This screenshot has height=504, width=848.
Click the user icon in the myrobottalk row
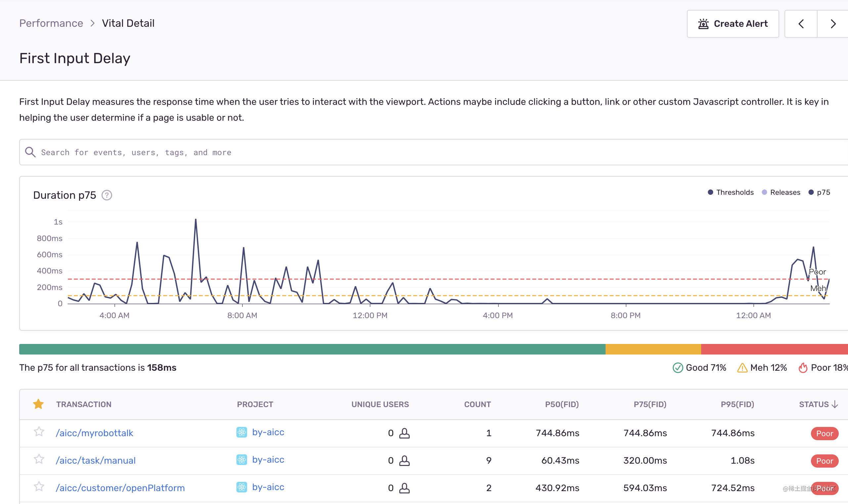(x=404, y=433)
